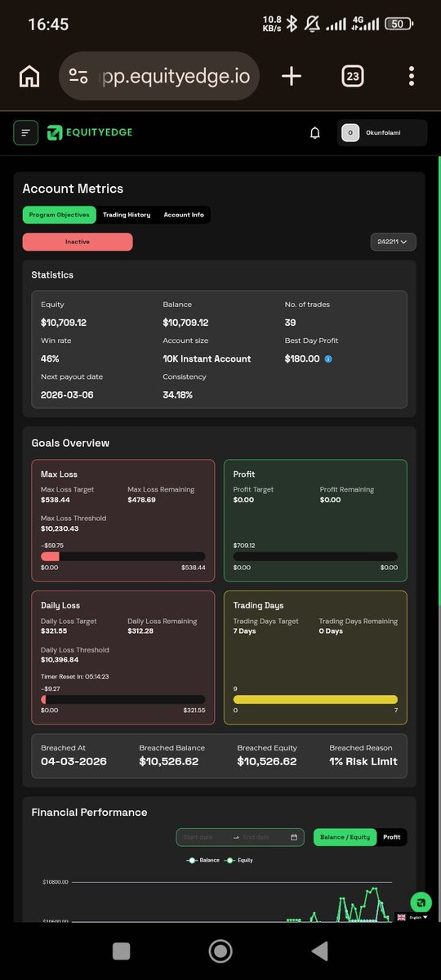Click the 10K Instant Account text

tap(207, 359)
